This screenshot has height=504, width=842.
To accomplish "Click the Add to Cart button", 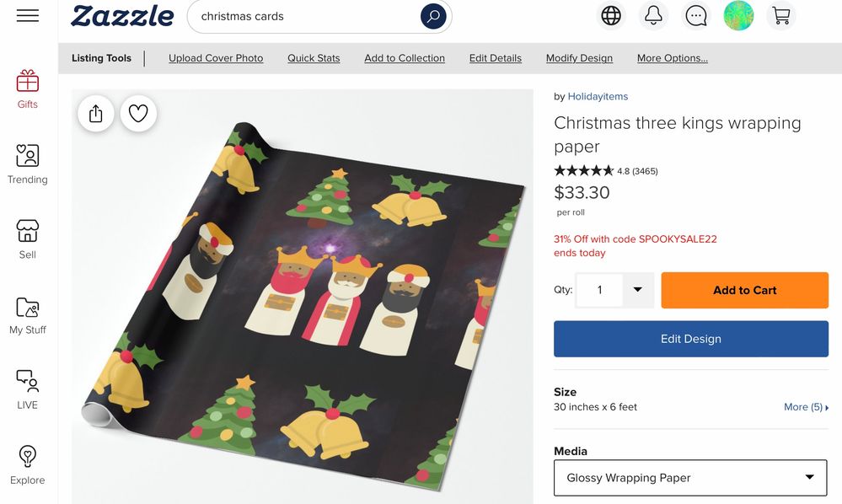I will pos(745,290).
